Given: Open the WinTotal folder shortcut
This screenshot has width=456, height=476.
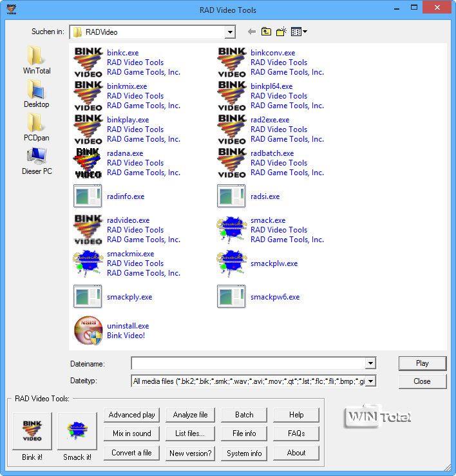Looking at the screenshot, I should pos(37,60).
